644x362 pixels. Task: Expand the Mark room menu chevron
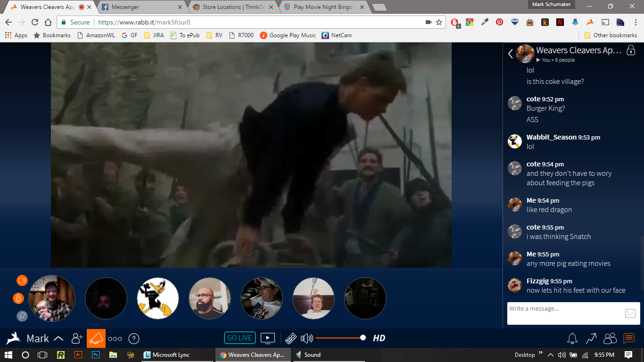pos(59,338)
